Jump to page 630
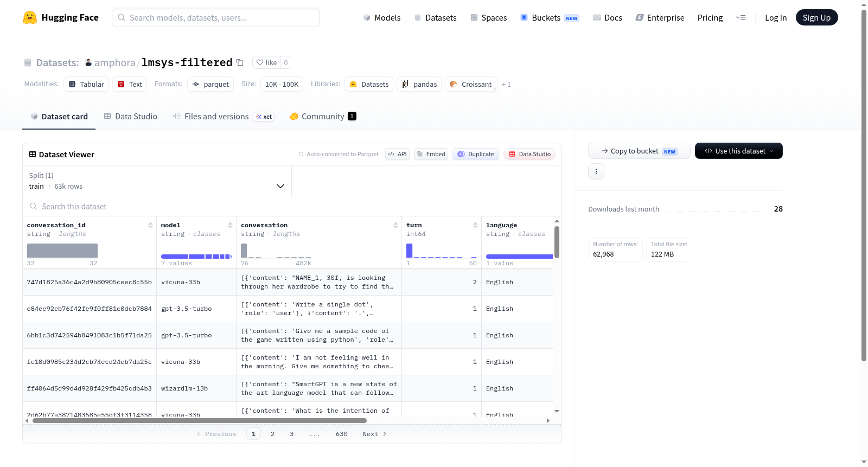 342,434
